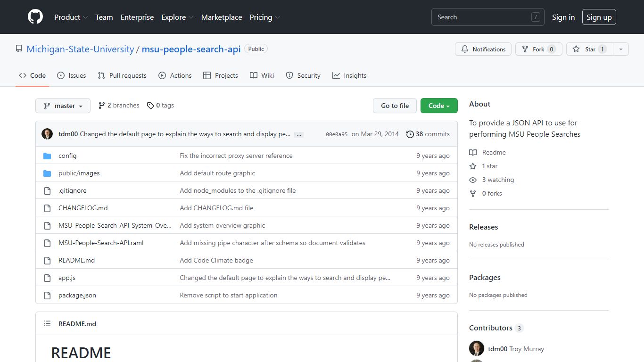Click the Team link in the header
644x362 pixels.
click(x=104, y=17)
